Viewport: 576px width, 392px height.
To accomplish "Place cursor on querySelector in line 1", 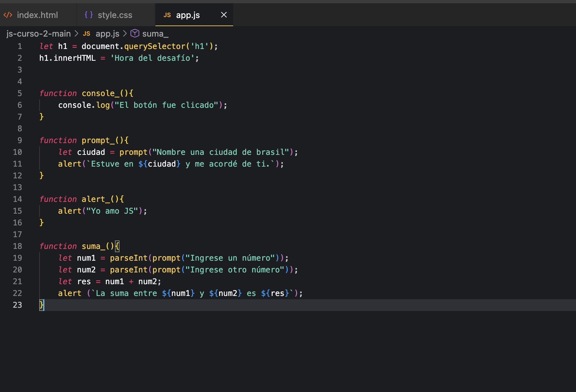I will pyautogui.click(x=155, y=46).
